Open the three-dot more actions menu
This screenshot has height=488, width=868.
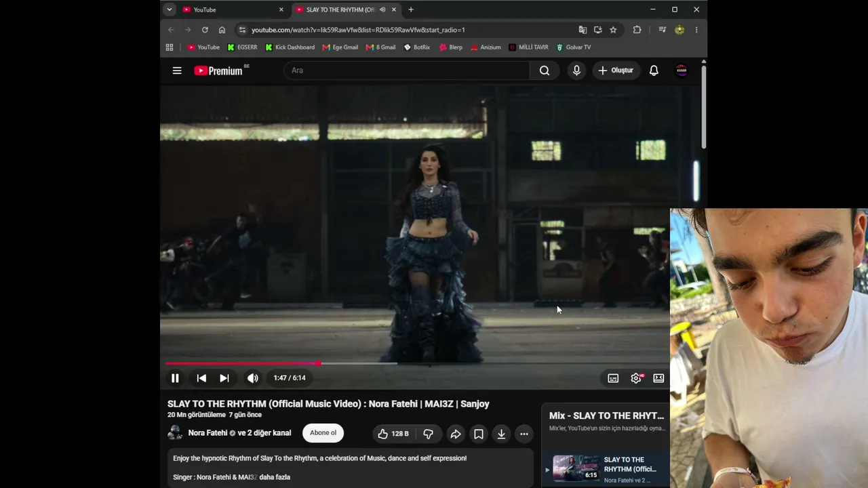point(524,434)
